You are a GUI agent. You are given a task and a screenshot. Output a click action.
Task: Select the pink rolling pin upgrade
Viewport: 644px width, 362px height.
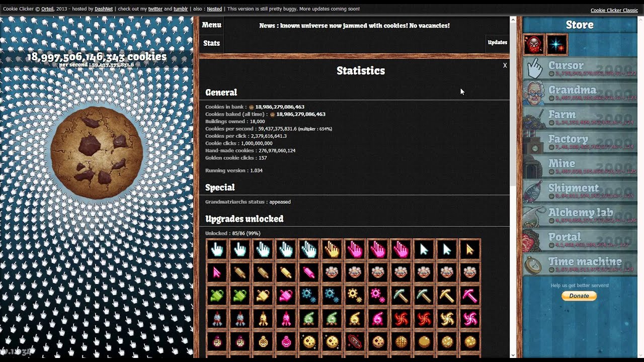click(x=308, y=273)
